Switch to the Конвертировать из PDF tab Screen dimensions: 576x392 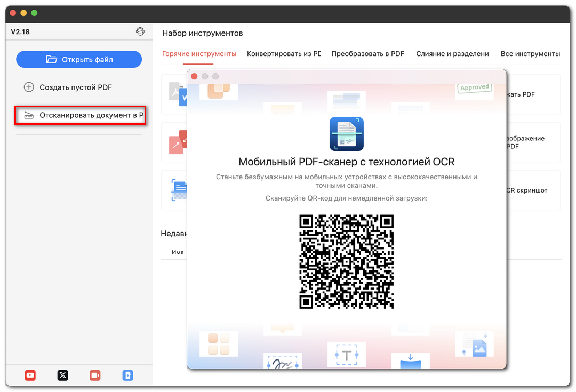click(x=284, y=54)
